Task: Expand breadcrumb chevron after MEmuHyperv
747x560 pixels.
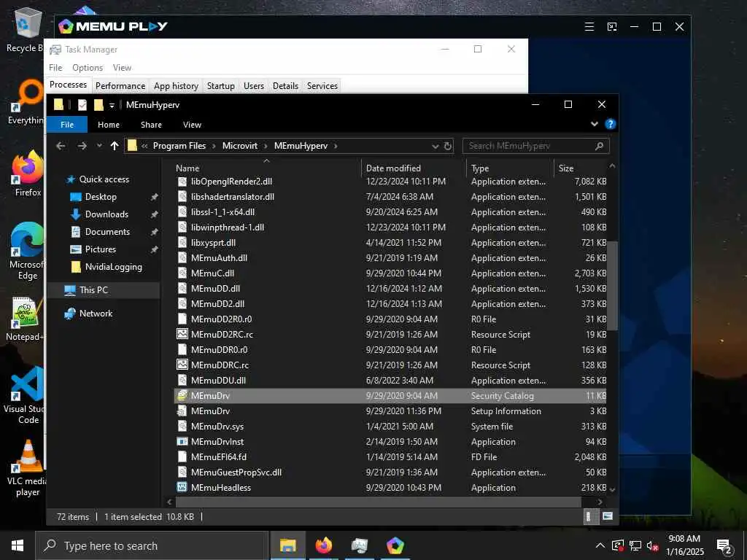Action: [336, 146]
